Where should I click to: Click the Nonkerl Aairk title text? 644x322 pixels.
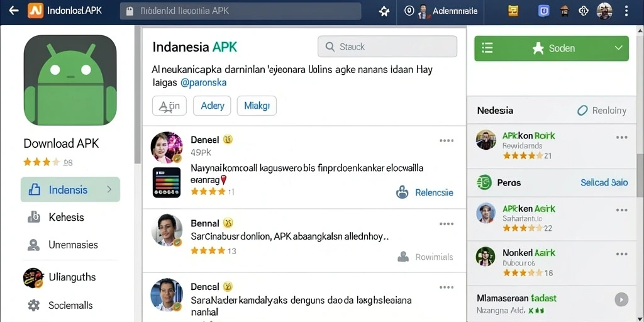tap(528, 253)
